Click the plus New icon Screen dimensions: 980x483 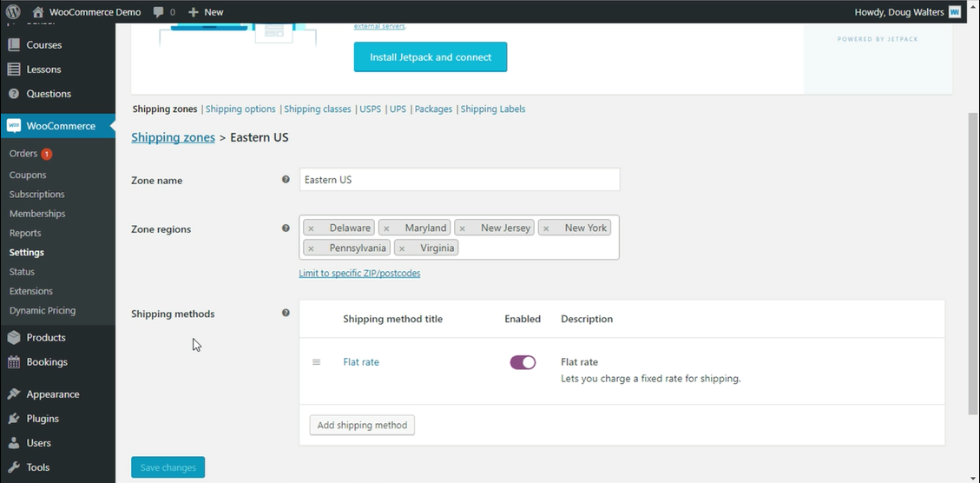[193, 12]
